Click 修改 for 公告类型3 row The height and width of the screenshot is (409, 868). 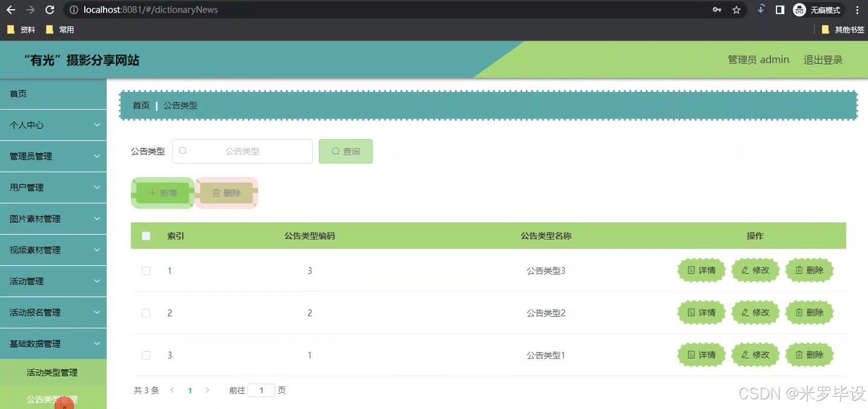(x=755, y=270)
